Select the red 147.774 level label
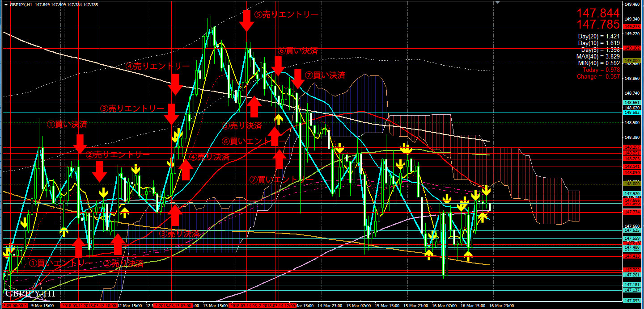Image resolution: width=644 pixels, height=309 pixels. coord(631,212)
